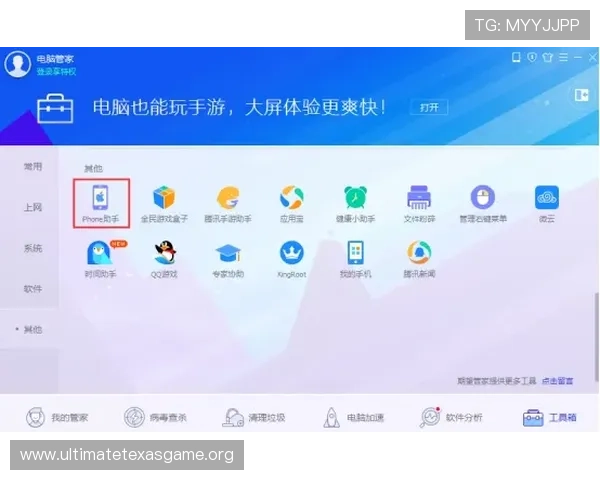Launch 时间助手 penguin tool
Image resolution: width=600 pixels, height=480 pixels.
pos(101,259)
